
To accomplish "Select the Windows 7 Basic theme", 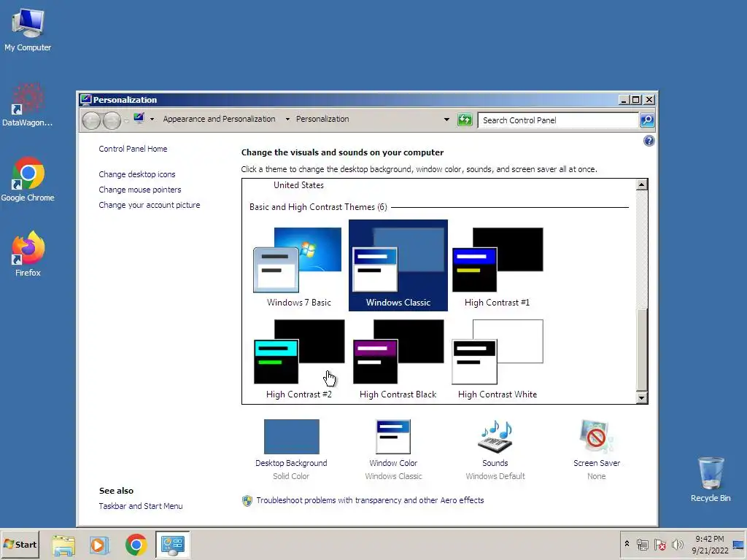I will [x=298, y=266].
